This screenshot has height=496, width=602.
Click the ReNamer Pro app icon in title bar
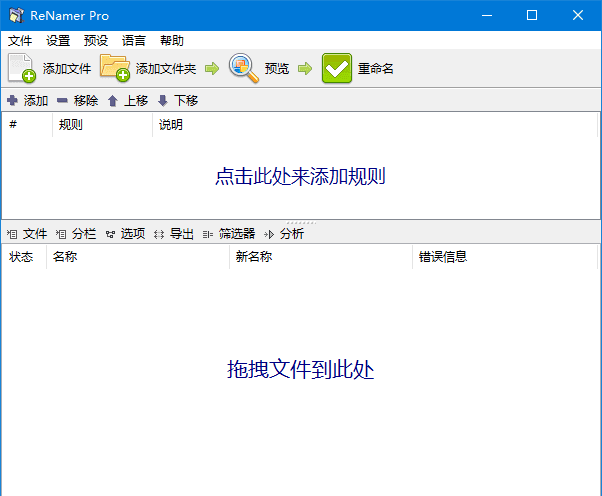[17, 15]
